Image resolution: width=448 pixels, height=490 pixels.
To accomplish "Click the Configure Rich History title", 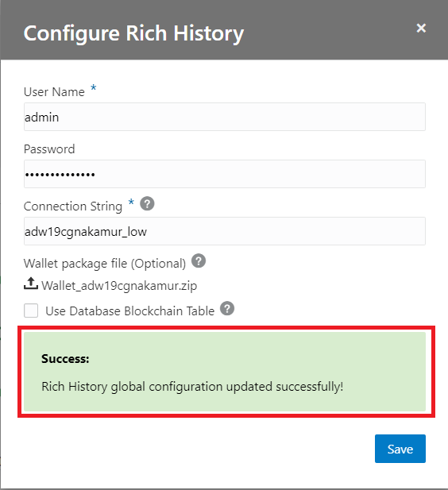I will point(133,33).
